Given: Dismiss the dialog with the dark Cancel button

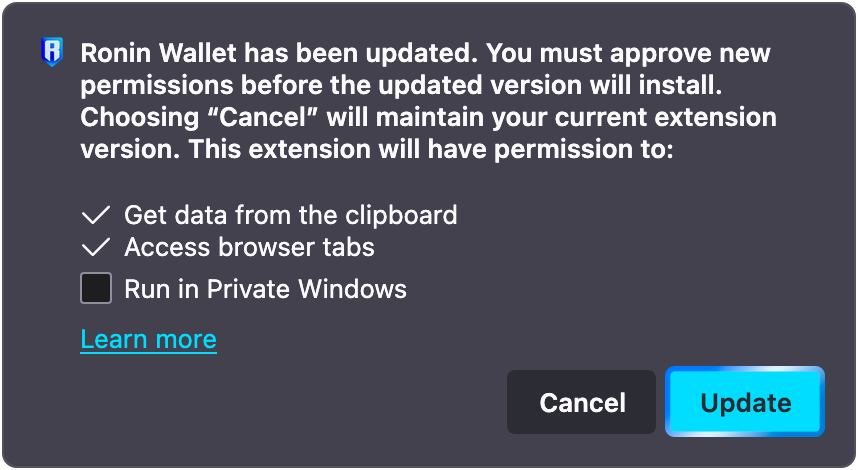Looking at the screenshot, I should click(x=581, y=402).
